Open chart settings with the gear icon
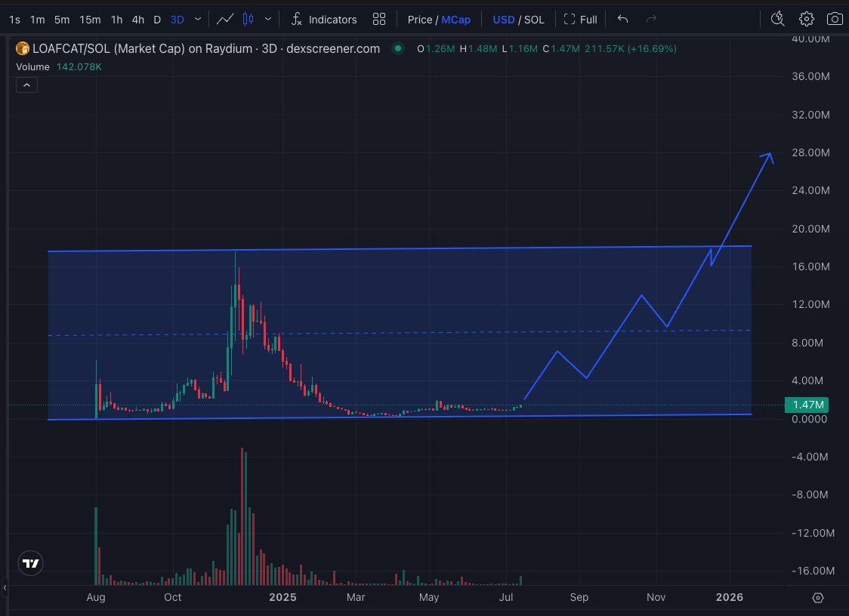This screenshot has width=849, height=616. 806,19
